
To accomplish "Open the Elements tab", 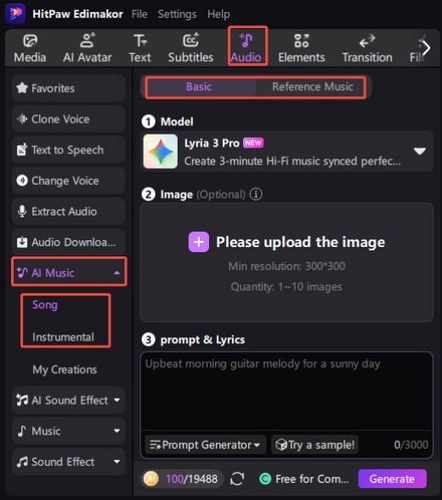I will [301, 49].
